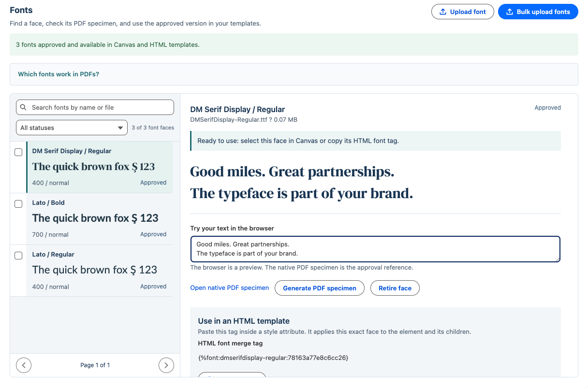The width and height of the screenshot is (588, 387).
Task: Click the Approved status in the detail header
Action: point(548,108)
